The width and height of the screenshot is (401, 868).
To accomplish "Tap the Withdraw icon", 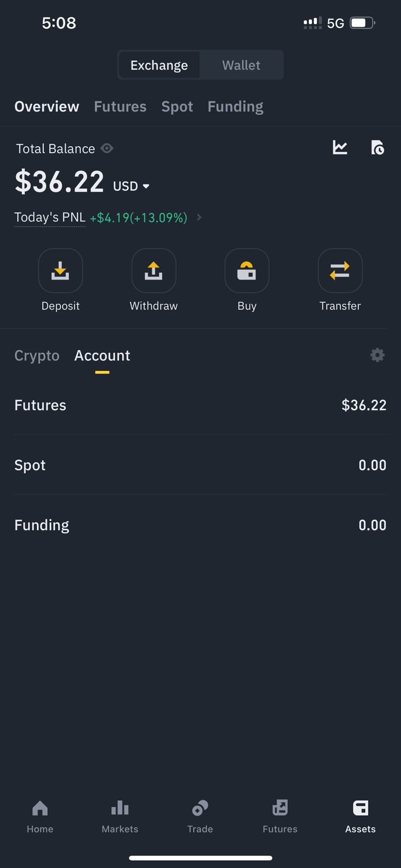I will [154, 270].
